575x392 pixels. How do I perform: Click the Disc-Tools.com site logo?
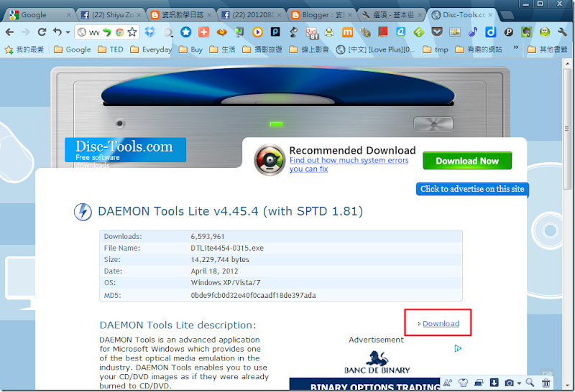[x=125, y=150]
